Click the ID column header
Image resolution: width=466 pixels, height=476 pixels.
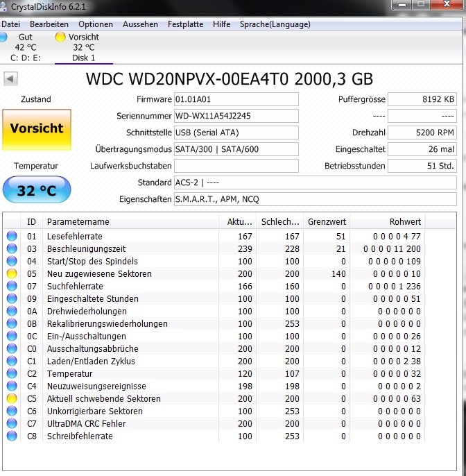tap(31, 222)
